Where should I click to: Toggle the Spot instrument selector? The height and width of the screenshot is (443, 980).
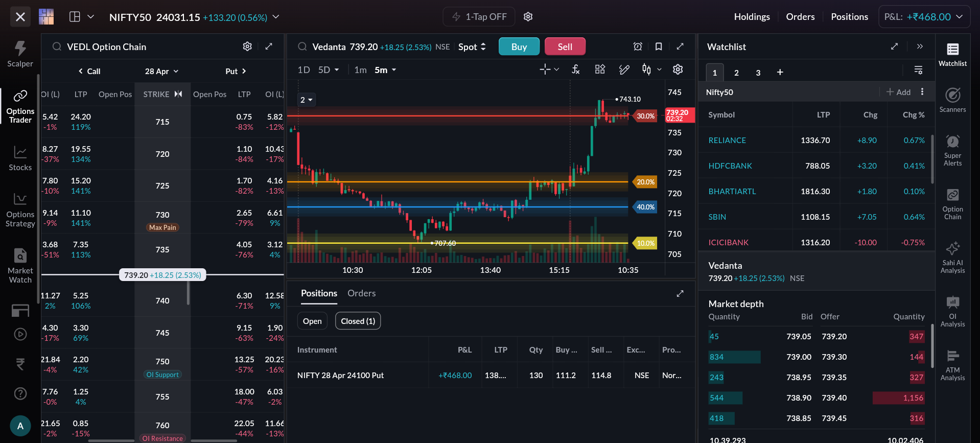click(x=472, y=46)
